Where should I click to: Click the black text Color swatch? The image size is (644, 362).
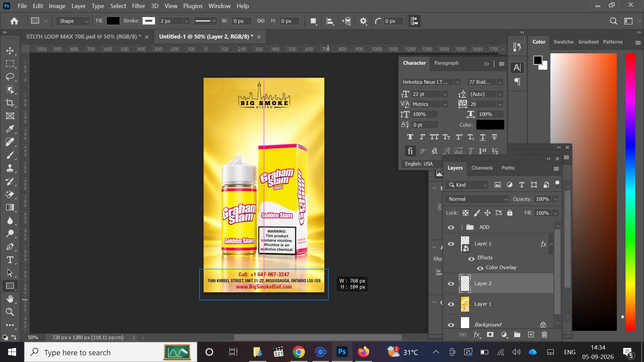coord(490,125)
